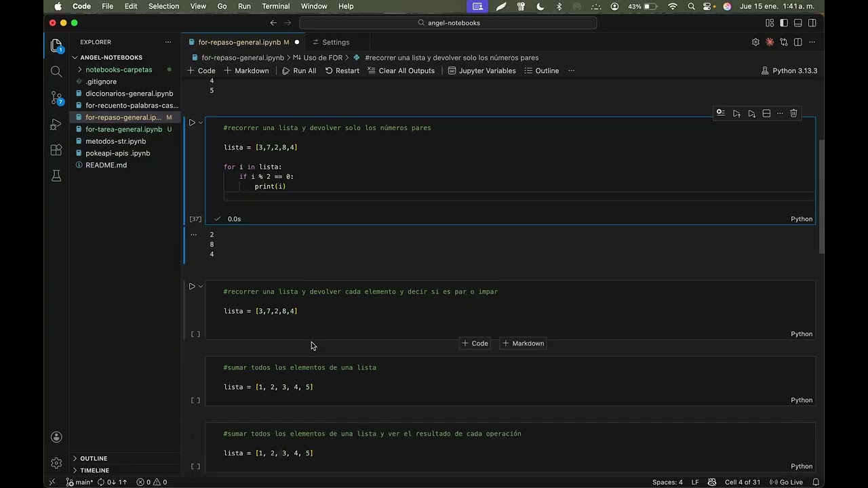868x488 pixels.
Task: Click the angel-notebooks command center search box
Action: 448,23
